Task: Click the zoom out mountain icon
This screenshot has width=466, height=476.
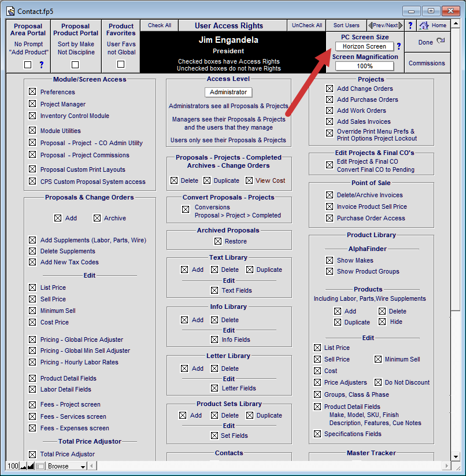Action: click(23, 466)
